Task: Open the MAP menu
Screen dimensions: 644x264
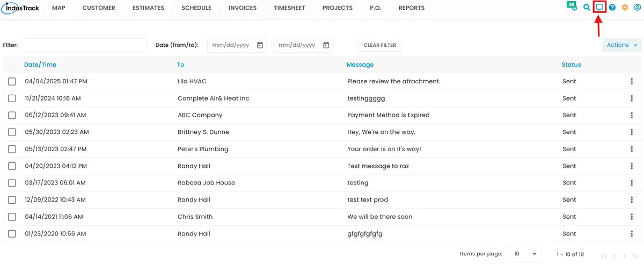Action: [58, 8]
